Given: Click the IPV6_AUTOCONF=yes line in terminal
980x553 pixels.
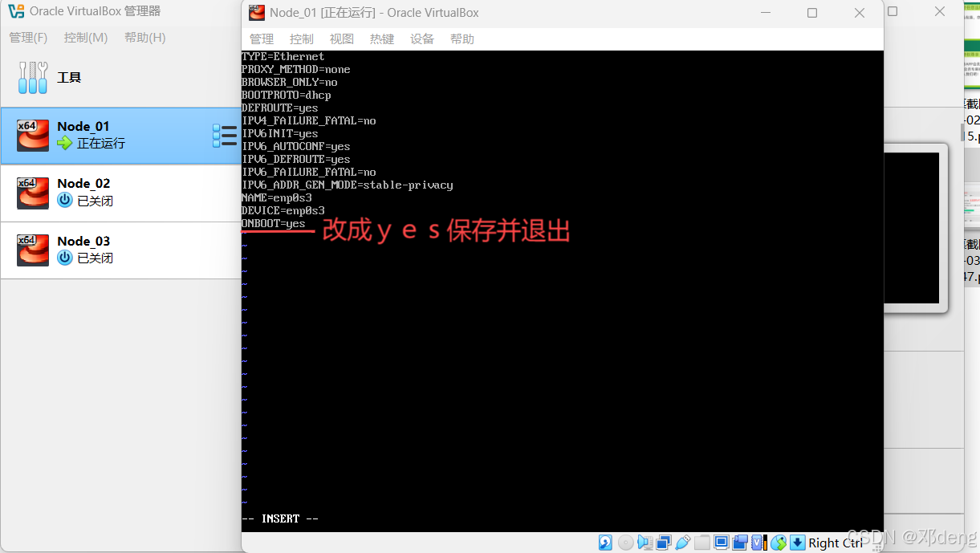Looking at the screenshot, I should tap(296, 146).
